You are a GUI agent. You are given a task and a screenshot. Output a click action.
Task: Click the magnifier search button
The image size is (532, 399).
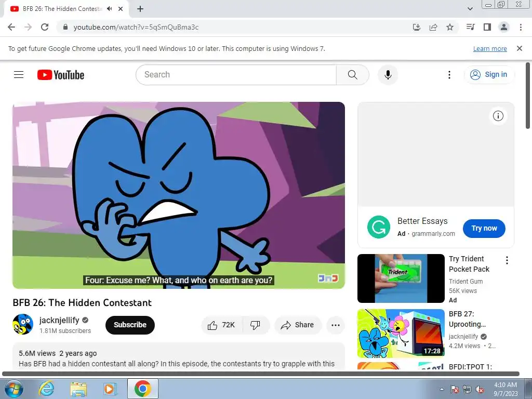point(353,75)
